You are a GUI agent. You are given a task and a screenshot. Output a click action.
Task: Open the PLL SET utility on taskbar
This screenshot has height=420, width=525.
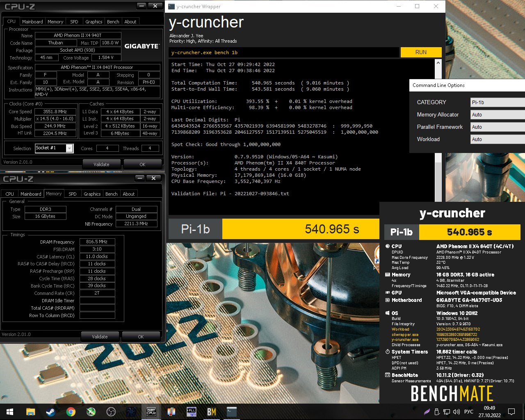pyautogui.click(x=192, y=412)
